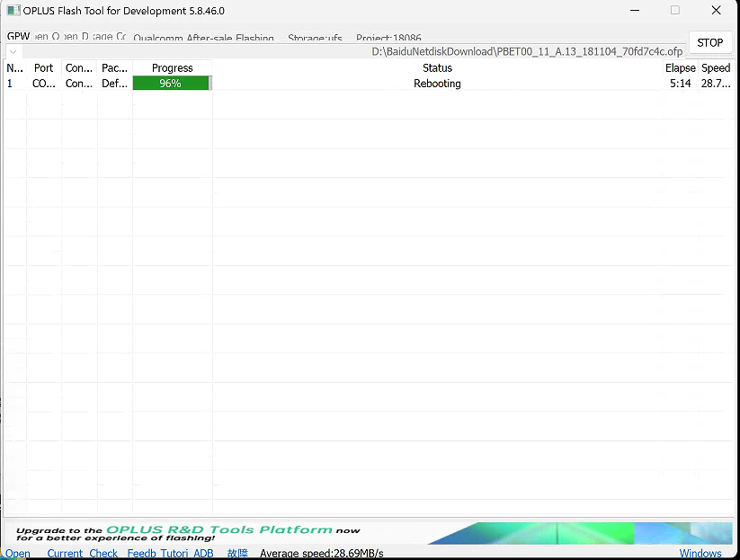
Task: Select the 5:14 elapsed time cell
Action: (x=680, y=84)
